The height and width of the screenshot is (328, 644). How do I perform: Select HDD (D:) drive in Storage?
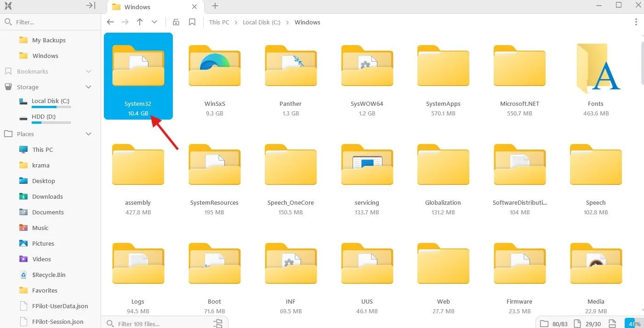[44, 117]
